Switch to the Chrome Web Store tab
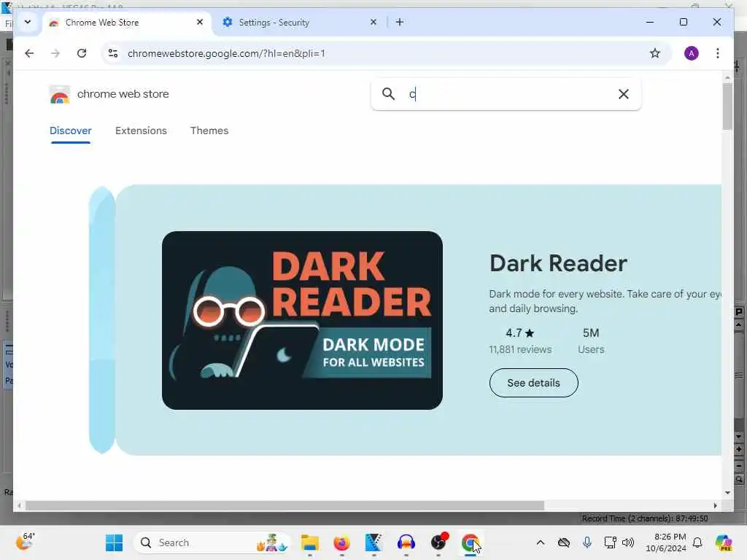This screenshot has width=747, height=560. coord(126,23)
